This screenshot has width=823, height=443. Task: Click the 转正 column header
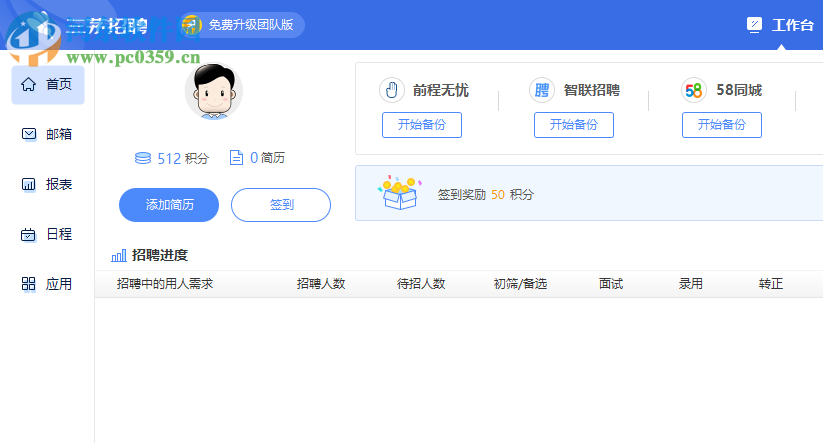(x=771, y=284)
